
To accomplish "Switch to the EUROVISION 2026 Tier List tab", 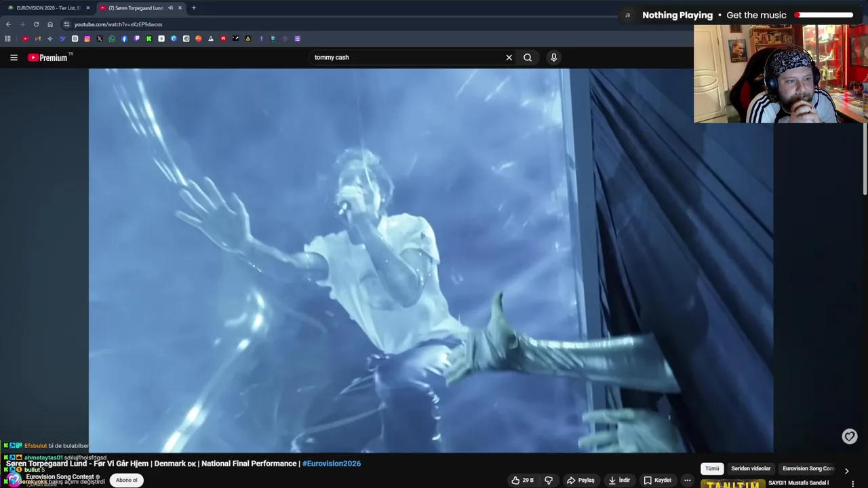I will [x=47, y=8].
